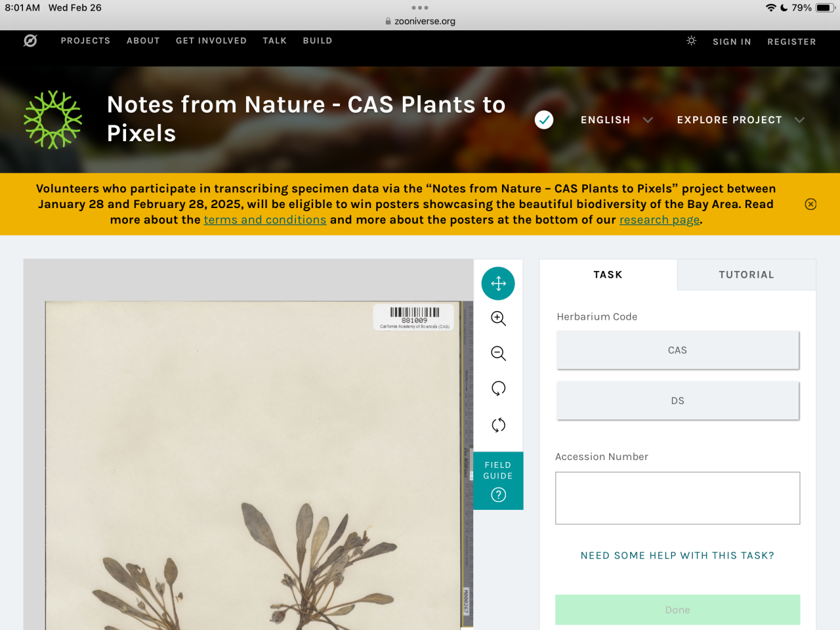The height and width of the screenshot is (630, 840).
Task: Dismiss the yellow announcement banner
Action: tap(810, 204)
